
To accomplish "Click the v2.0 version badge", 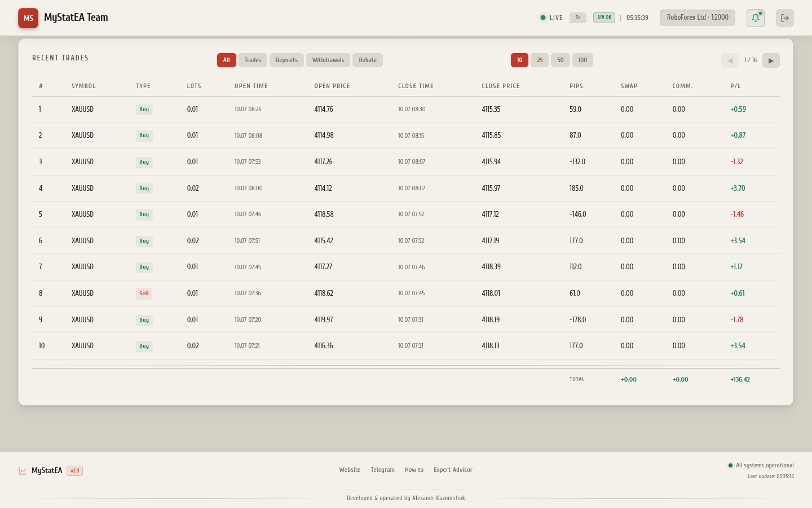I will click(74, 471).
